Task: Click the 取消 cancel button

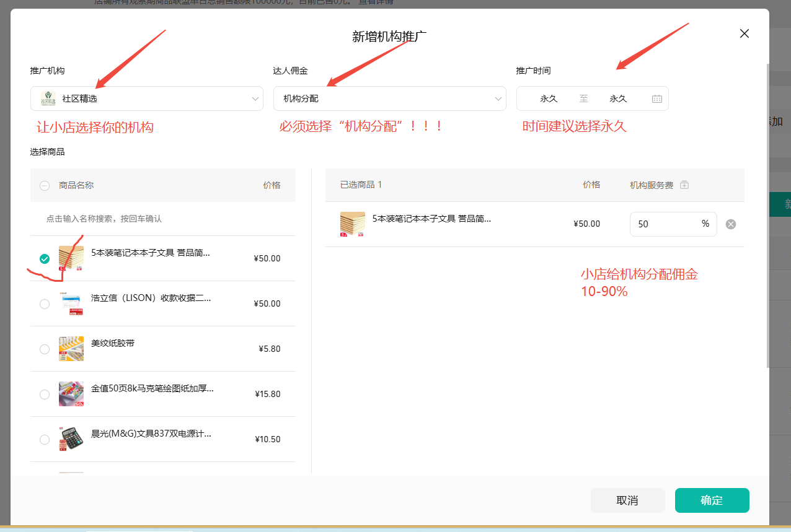Action: [x=627, y=500]
